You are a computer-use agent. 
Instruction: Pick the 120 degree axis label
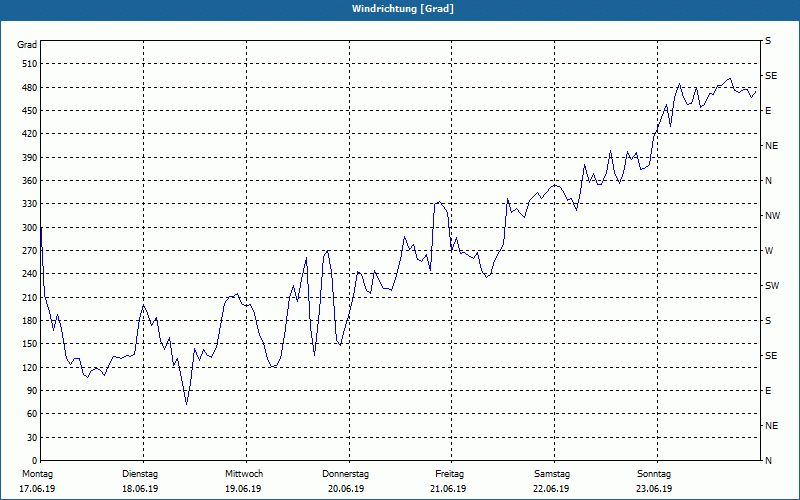(30, 367)
